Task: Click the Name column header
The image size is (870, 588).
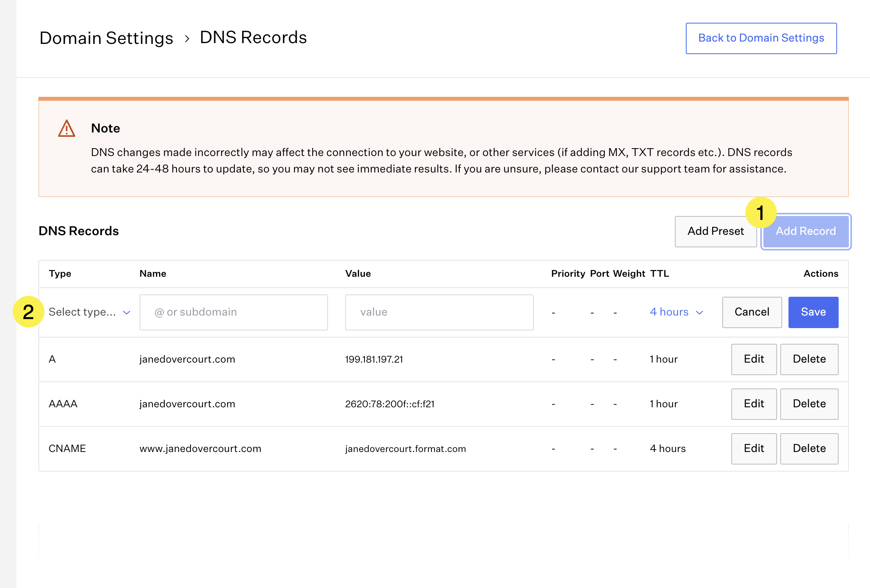Action: tap(153, 274)
